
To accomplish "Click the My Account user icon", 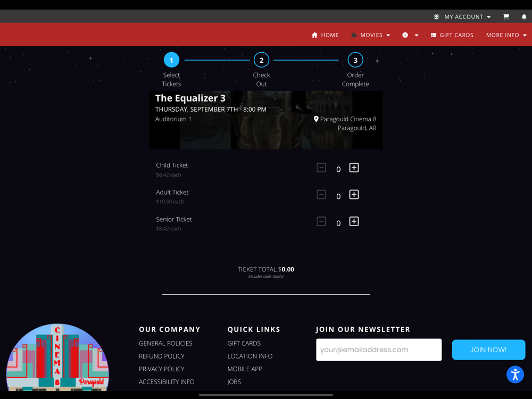I will click(436, 16).
